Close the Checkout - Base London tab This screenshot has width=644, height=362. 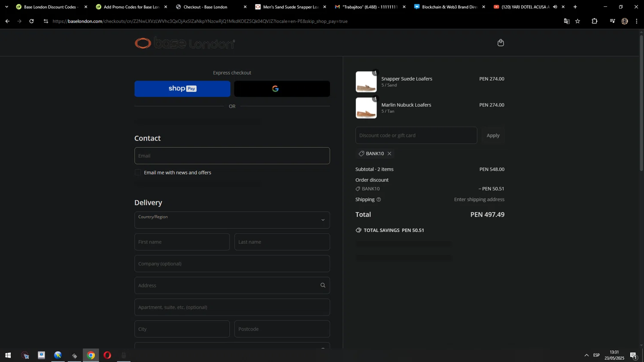(245, 7)
